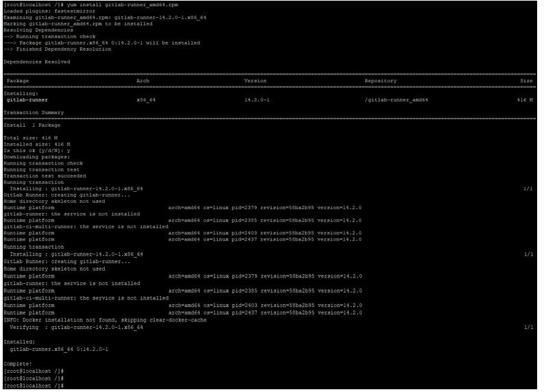The height and width of the screenshot is (392, 544).
Task: Click the '---> Package gitlab-runner.x86_64 will be installed' line
Action: click(x=102, y=43)
